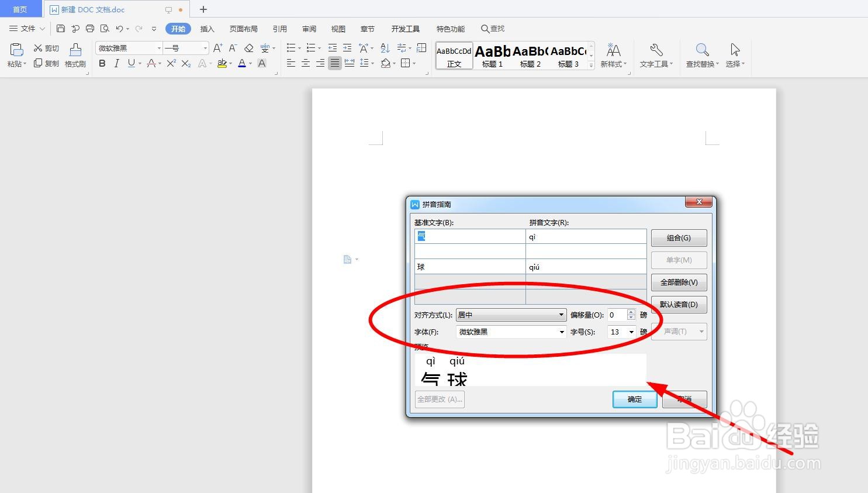
Task: Click the Distributed alignment icon
Action: [x=350, y=63]
